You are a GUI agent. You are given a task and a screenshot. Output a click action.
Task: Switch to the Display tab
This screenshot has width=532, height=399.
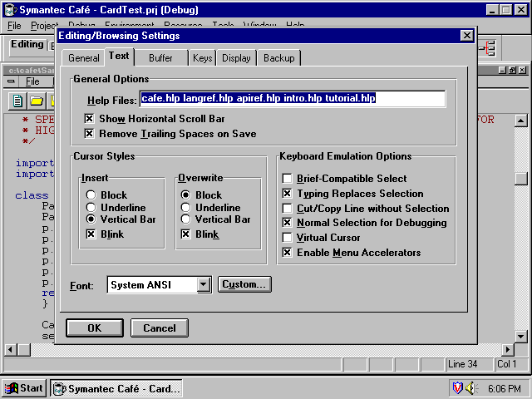(236, 58)
